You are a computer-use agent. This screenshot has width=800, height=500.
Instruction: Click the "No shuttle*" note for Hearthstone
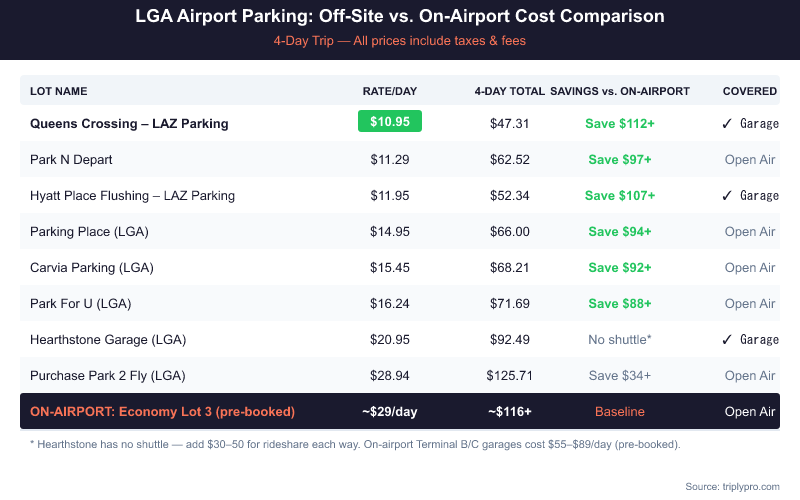coord(620,340)
